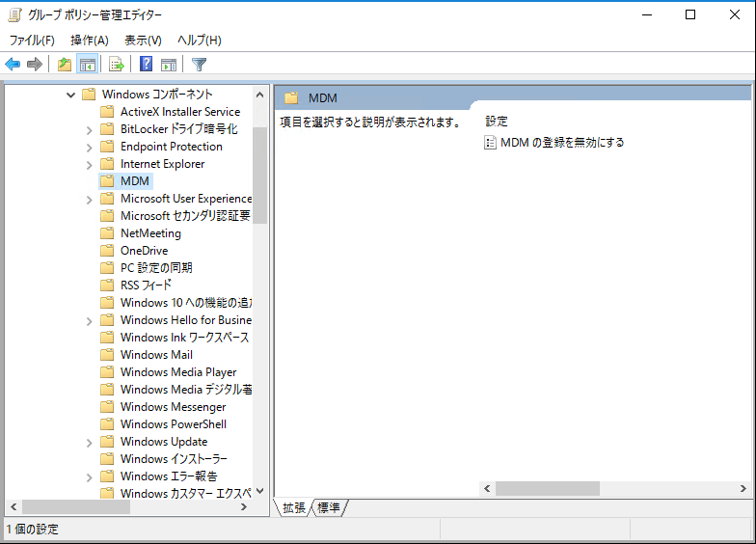Viewport: 756px width, 544px height.
Task: Switch to the 標準 tab
Action: [329, 507]
